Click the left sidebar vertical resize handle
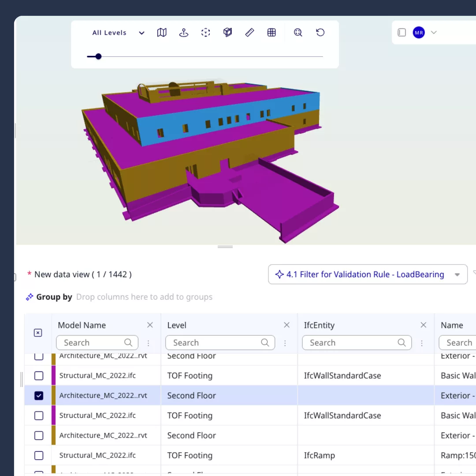Screen dimensions: 476x476 pos(22,379)
